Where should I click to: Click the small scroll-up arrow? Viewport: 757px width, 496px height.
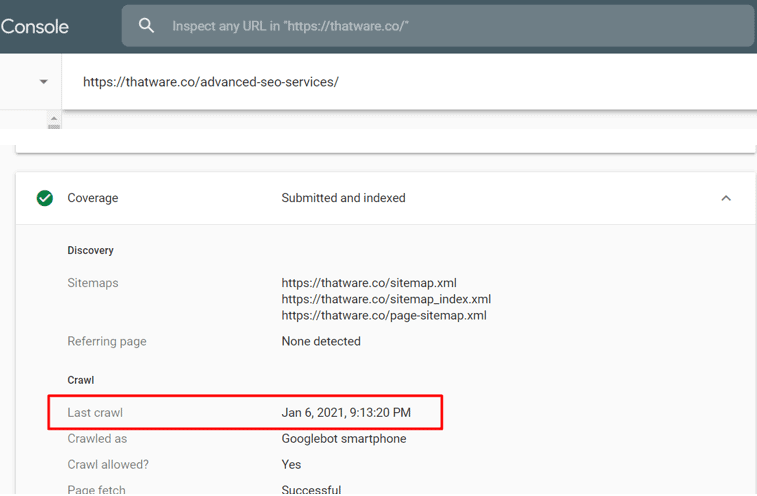click(54, 119)
